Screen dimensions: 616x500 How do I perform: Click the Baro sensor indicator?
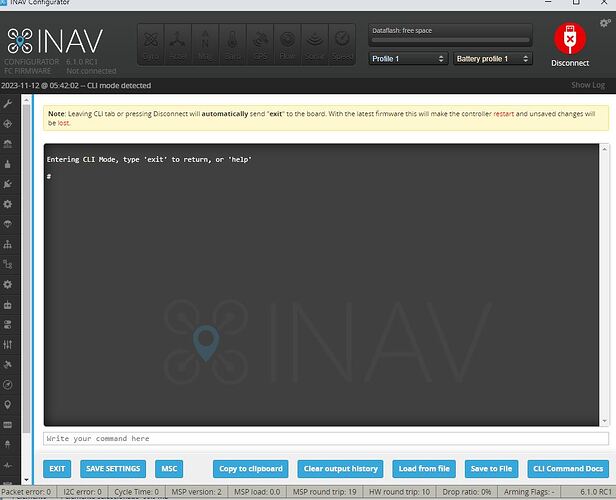point(233,44)
